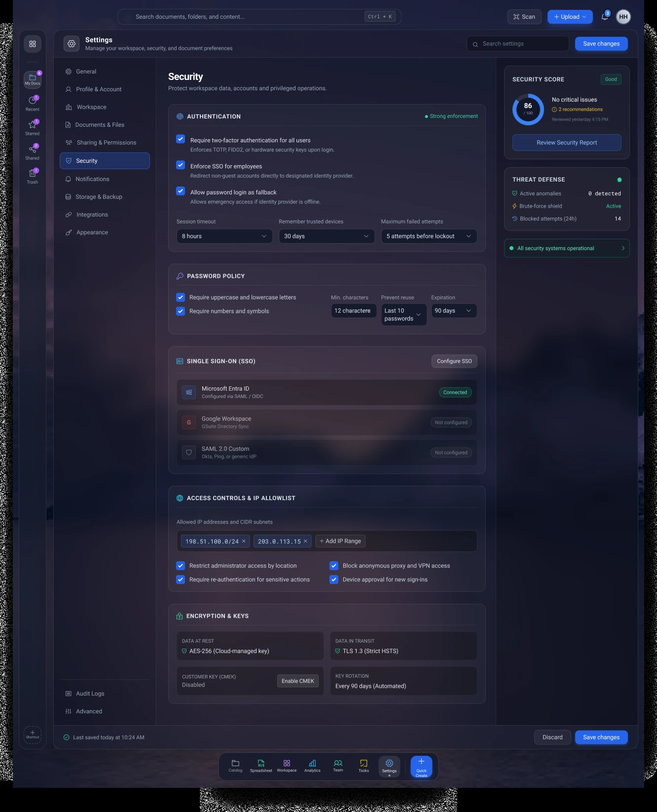Click the Discard button
This screenshot has height=812, width=657.
[x=552, y=738]
